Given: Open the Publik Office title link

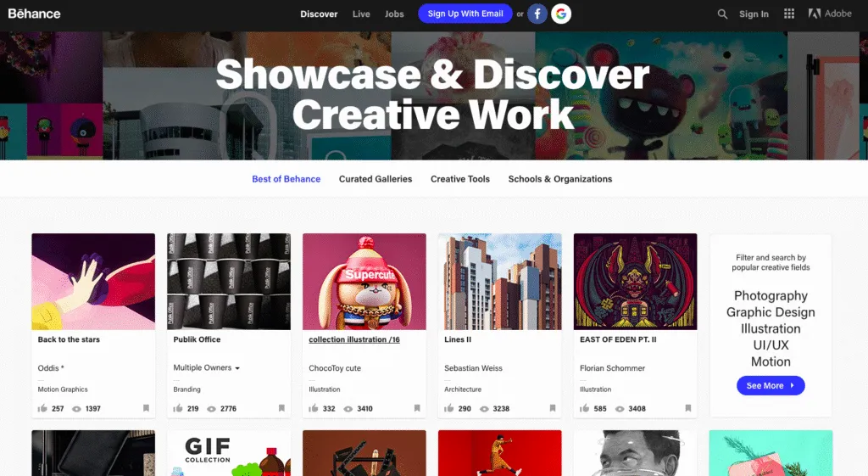Looking at the screenshot, I should 197,339.
